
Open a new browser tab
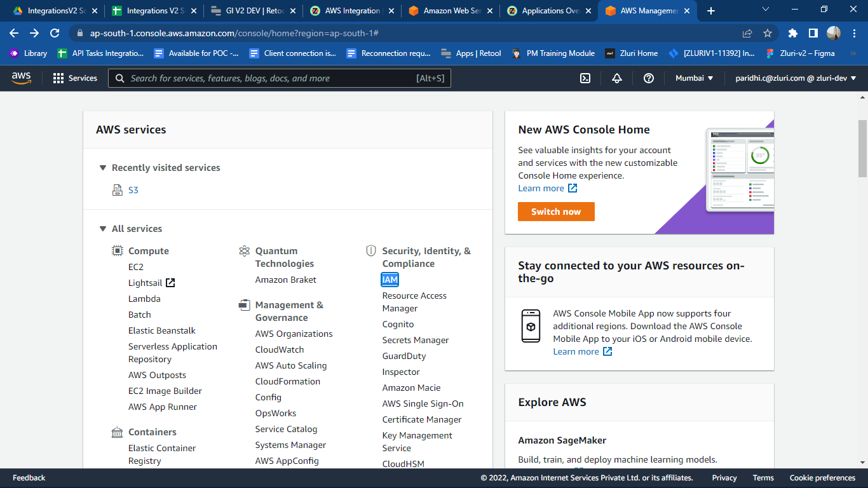click(x=711, y=11)
